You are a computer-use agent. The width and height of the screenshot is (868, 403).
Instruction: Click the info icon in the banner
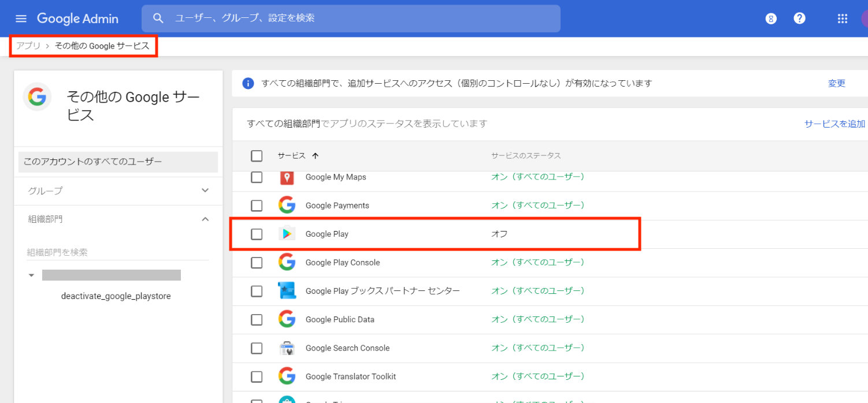[x=248, y=83]
